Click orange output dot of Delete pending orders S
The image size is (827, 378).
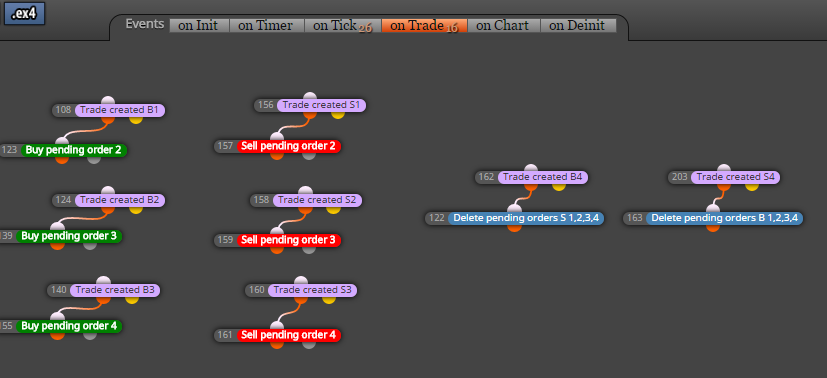click(x=514, y=227)
